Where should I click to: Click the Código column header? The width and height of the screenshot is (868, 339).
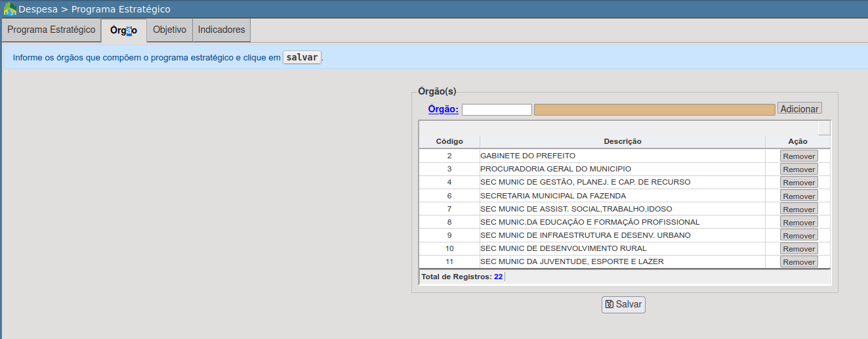click(x=449, y=141)
